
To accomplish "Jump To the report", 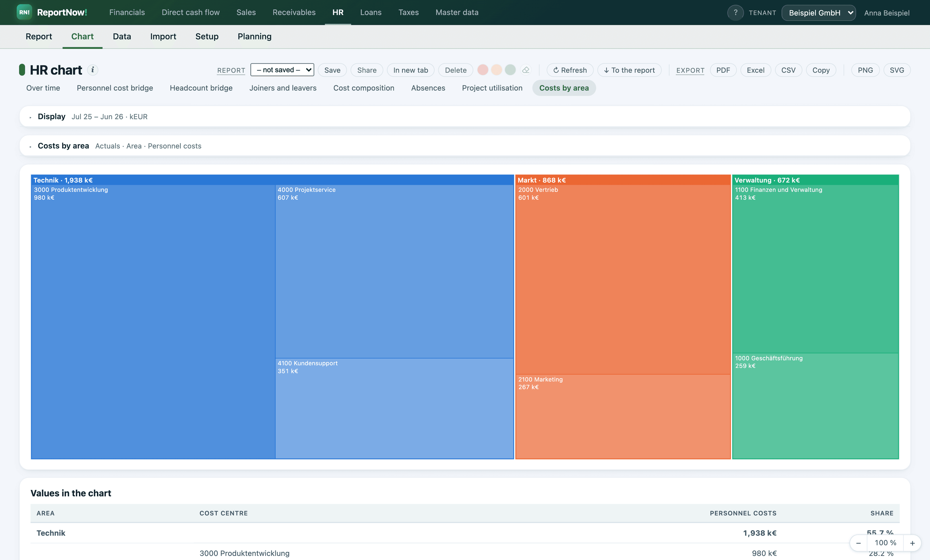I will pos(629,70).
